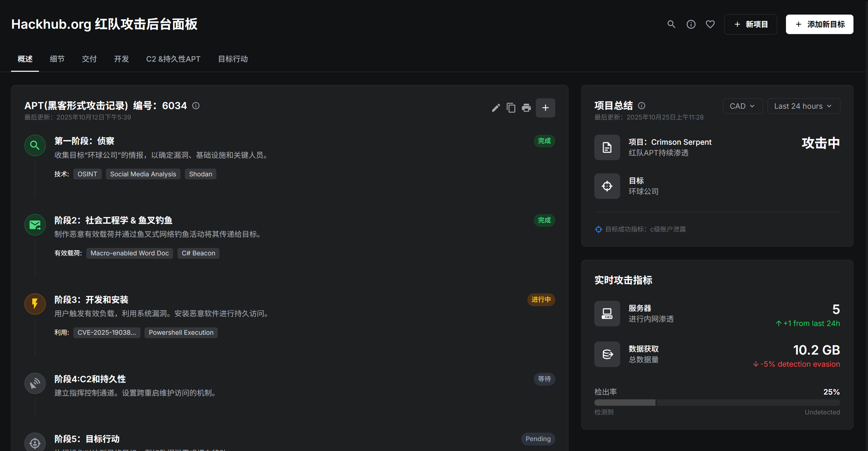Screen dimensions: 868x451
Task: Duplicate record 6034 using the copy icon
Action: tap(511, 108)
